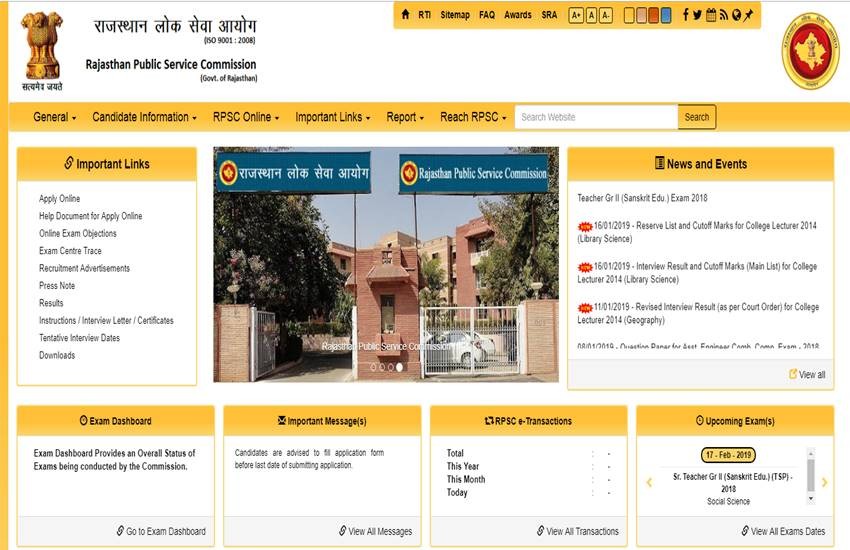Viewport: 850px width, 550px height.
Task: Select the last carousel slide dot
Action: (399, 367)
